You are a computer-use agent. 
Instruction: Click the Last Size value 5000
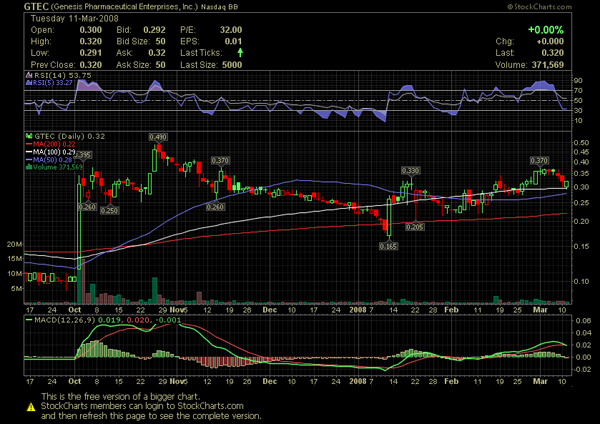[232, 65]
